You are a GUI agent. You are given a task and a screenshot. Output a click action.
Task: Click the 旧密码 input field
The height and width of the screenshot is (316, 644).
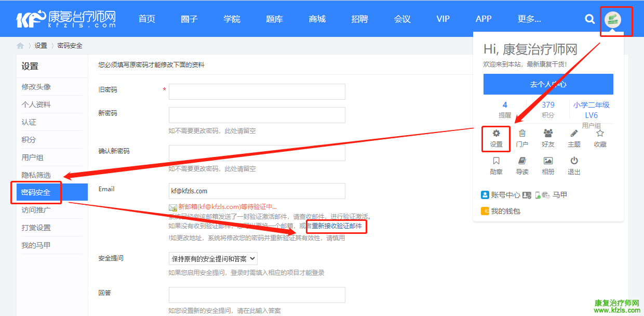point(257,91)
